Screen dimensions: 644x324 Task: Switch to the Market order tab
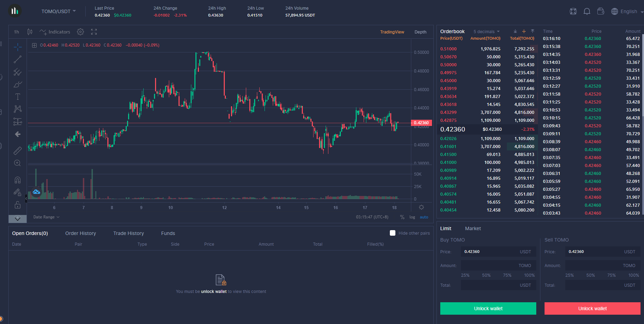[473, 228]
